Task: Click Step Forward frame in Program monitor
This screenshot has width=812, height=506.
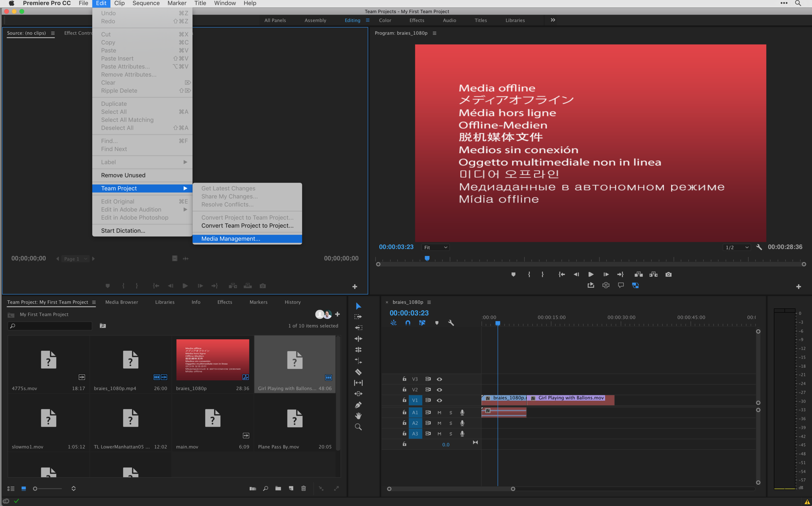Action: tap(606, 274)
